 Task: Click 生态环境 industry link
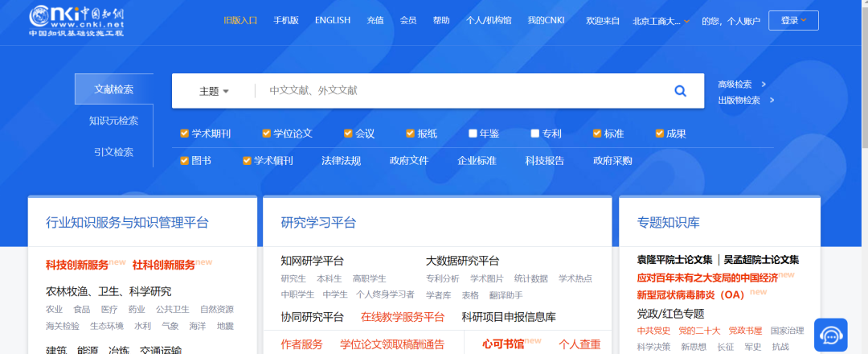pos(107,326)
